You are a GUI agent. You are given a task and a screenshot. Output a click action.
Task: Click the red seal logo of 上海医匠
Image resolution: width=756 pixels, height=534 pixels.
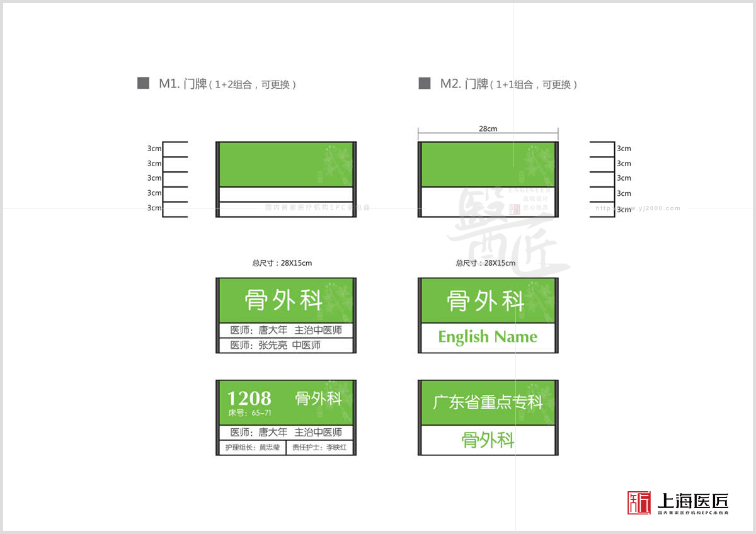click(639, 503)
